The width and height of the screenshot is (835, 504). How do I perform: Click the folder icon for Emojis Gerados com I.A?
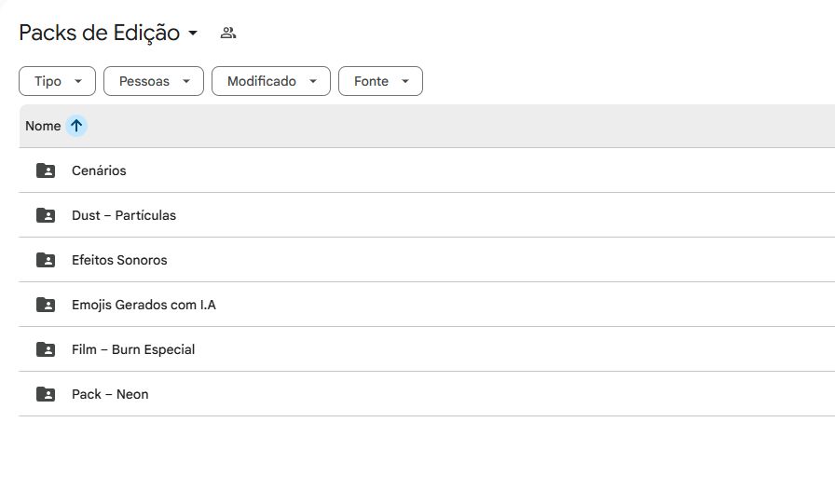coord(46,305)
